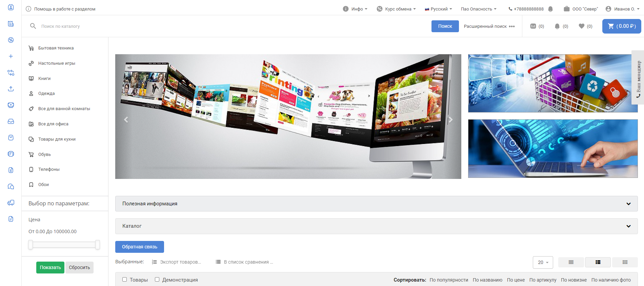The height and width of the screenshot is (286, 644).
Task: Click the plus icon in left sidebar
Action: (x=11, y=56)
